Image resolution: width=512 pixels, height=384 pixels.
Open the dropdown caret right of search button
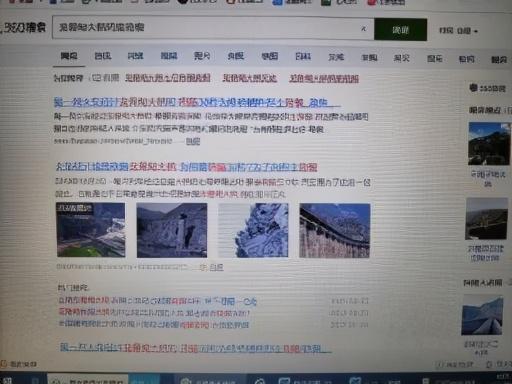click(476, 31)
